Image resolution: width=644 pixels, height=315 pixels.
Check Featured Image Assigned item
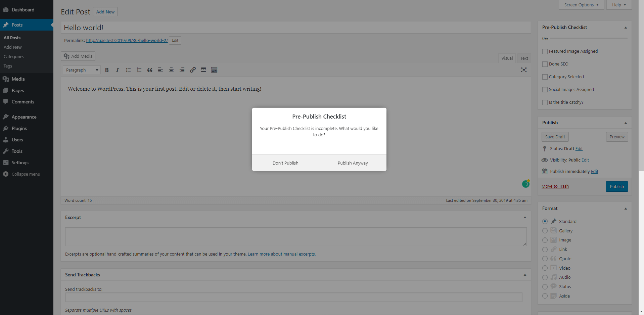[x=545, y=51]
